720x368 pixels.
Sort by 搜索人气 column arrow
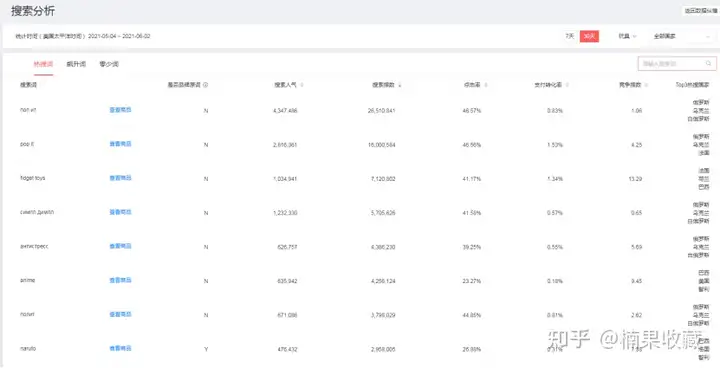(x=302, y=85)
